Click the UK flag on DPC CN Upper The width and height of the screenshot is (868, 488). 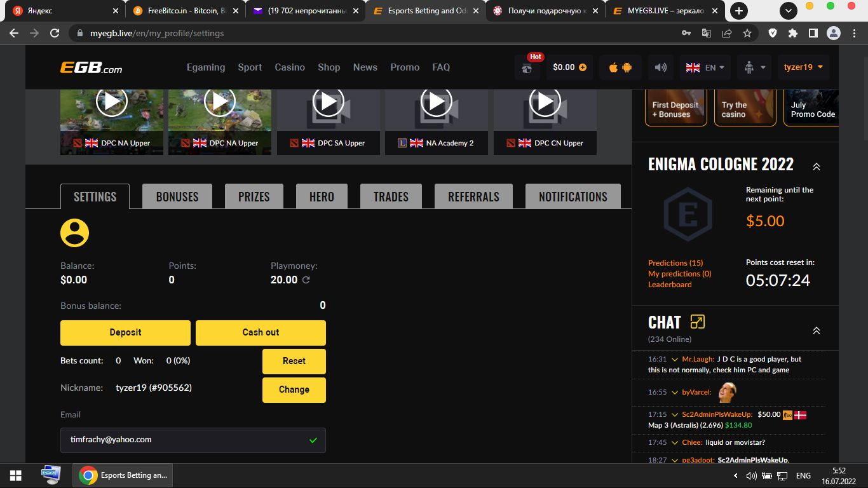tap(525, 143)
